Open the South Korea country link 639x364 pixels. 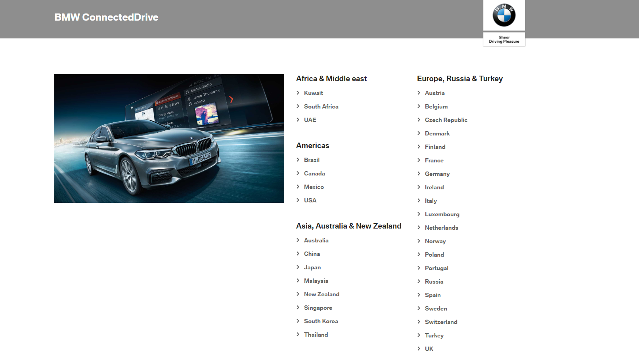321,321
